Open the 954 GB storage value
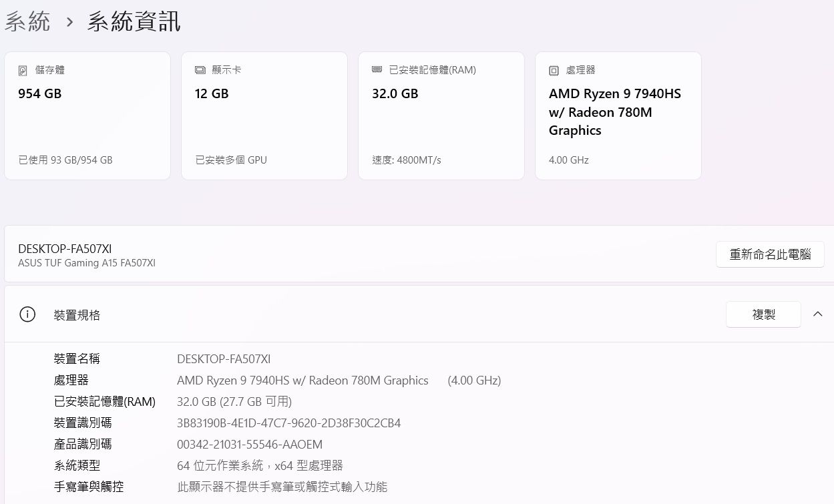 coord(40,94)
